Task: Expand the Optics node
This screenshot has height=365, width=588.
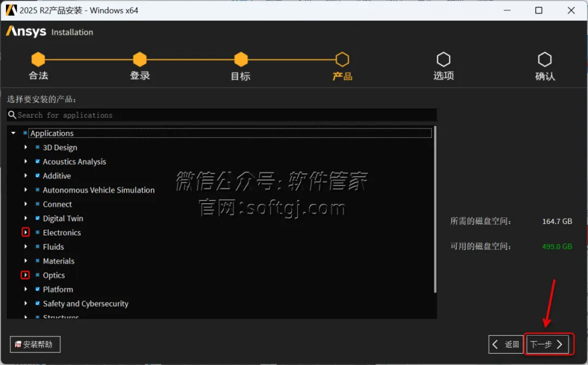Action: tap(26, 275)
